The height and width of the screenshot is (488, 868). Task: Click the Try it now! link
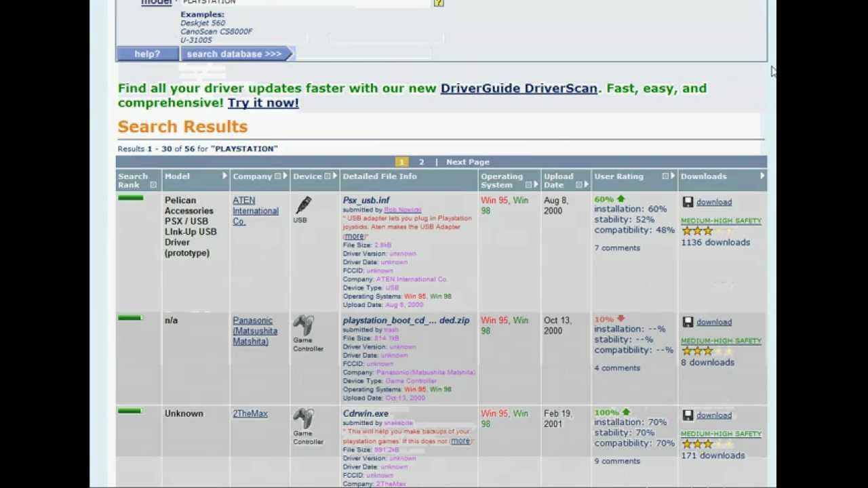tap(263, 103)
